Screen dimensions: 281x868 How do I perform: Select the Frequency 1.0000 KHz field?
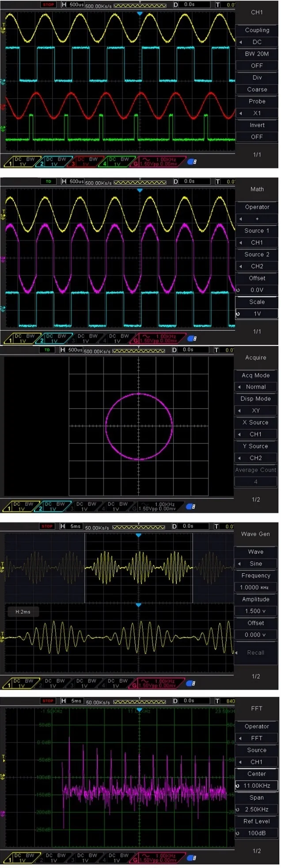(256, 587)
